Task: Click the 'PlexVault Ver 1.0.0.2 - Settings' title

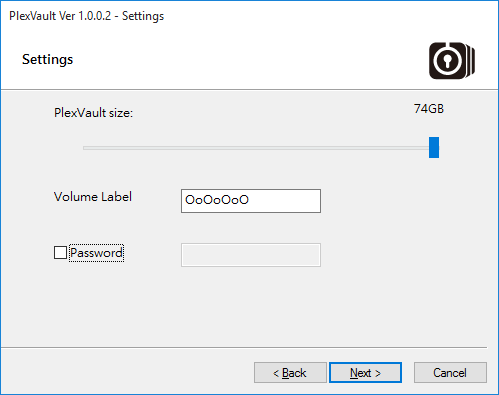Action: 87,16
